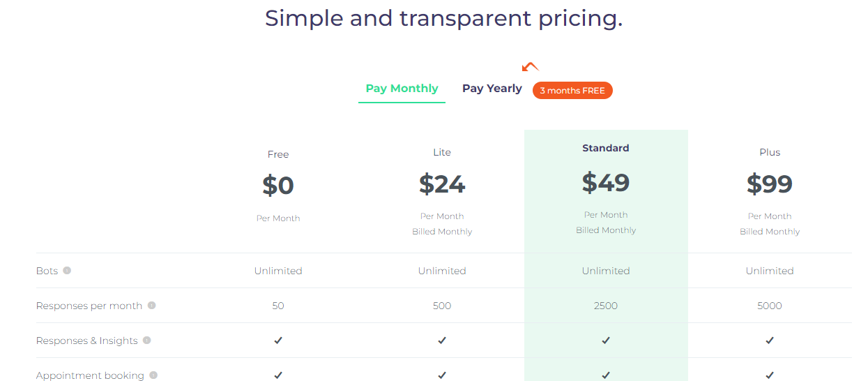868x381 pixels.
Task: Click the Responses per month row label
Action: [x=89, y=306]
